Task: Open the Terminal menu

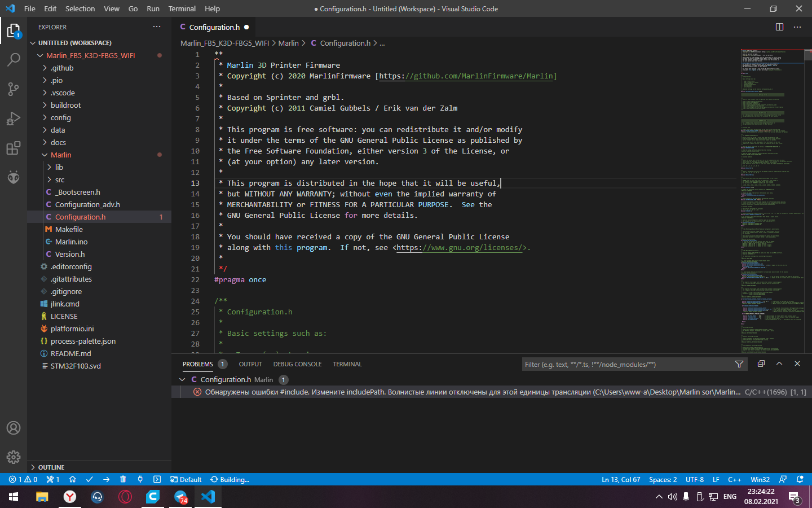Action: pos(182,8)
